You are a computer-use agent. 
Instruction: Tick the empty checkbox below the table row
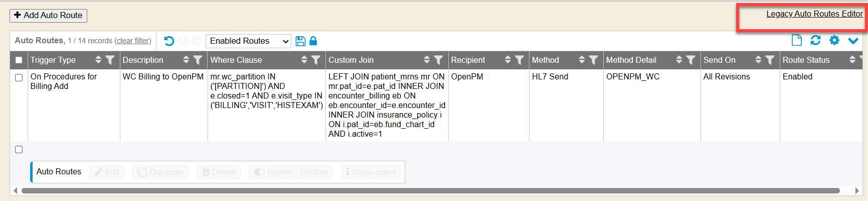point(19,150)
